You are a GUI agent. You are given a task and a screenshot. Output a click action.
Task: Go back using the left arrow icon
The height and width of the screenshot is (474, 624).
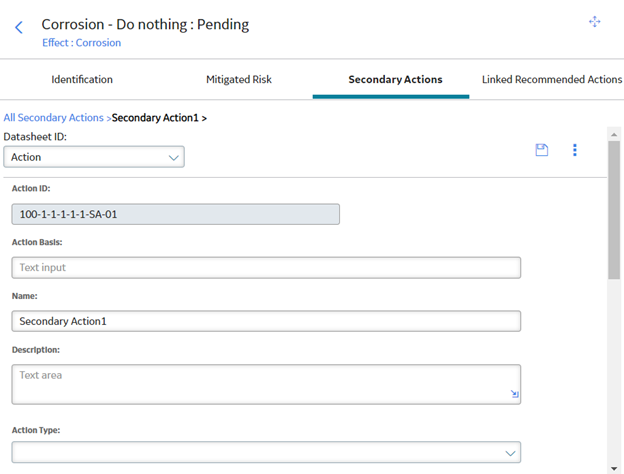tap(19, 27)
